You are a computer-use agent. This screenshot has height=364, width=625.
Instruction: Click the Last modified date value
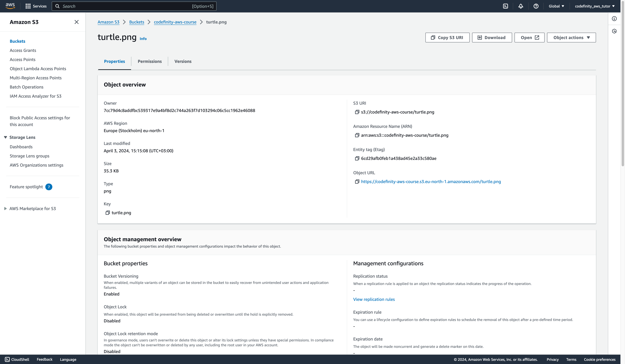pos(138,151)
